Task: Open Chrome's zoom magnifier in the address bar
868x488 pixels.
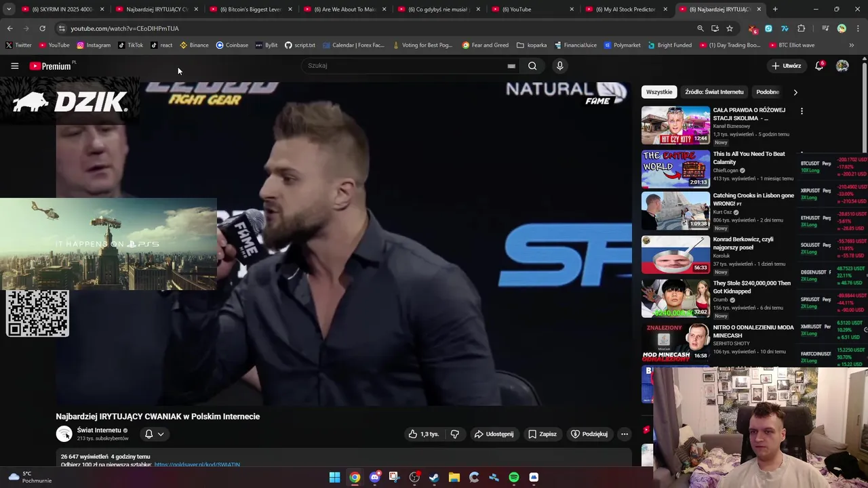Action: [x=701, y=28]
